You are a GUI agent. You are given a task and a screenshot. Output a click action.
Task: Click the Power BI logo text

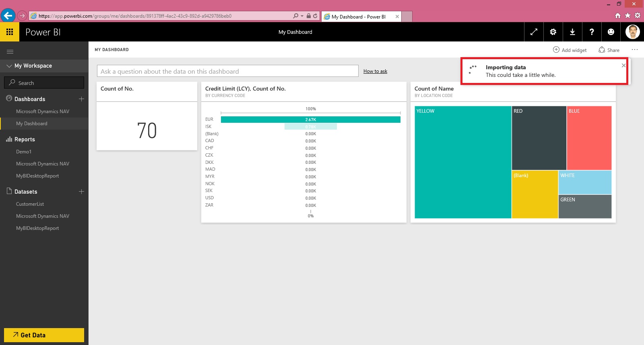[x=43, y=32]
